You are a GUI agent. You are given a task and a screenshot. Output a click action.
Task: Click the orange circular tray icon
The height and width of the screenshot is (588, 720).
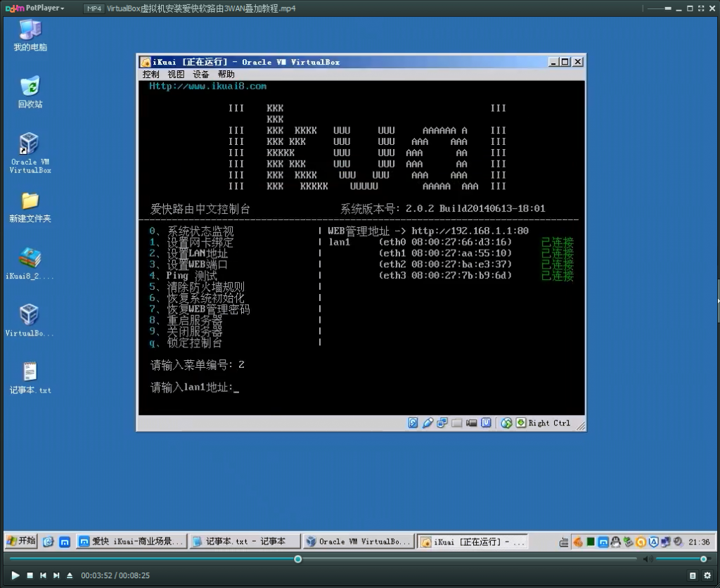pos(641,542)
